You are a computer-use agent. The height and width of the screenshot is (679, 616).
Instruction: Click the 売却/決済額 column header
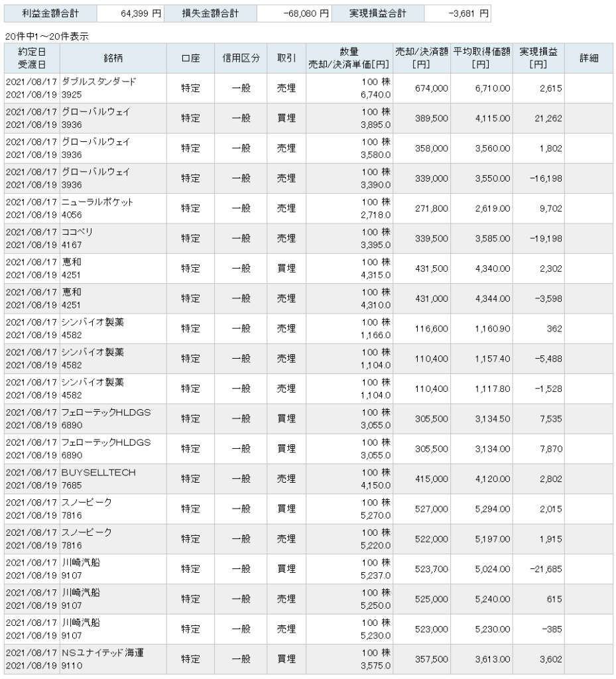pyautogui.click(x=421, y=58)
